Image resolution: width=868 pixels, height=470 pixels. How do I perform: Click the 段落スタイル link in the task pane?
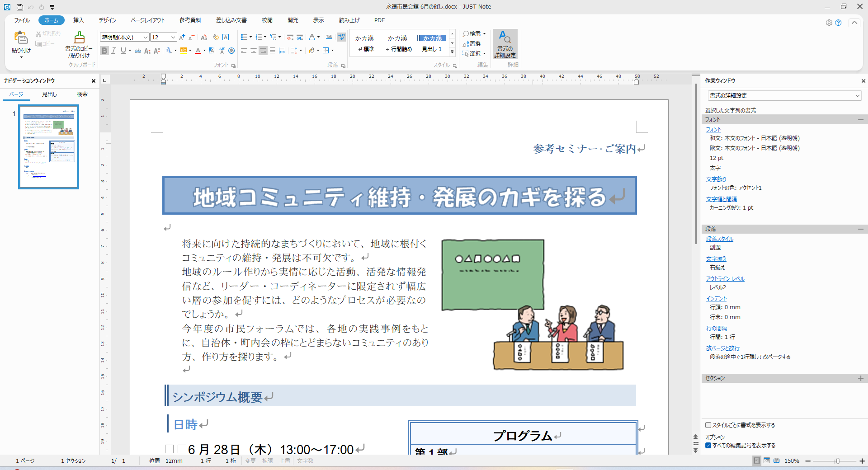click(x=719, y=239)
